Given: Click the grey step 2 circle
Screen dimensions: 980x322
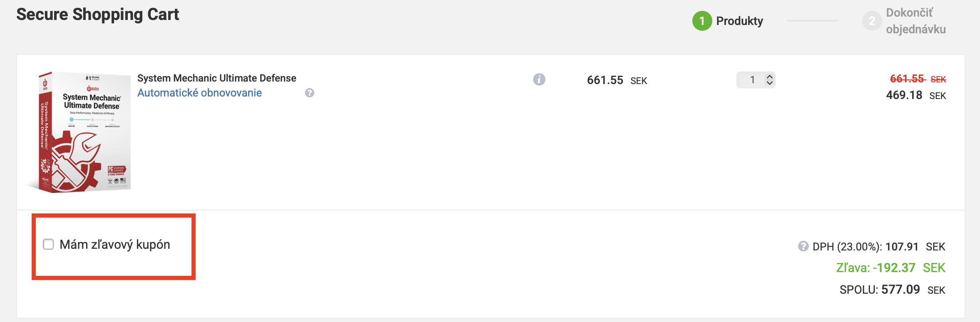Looking at the screenshot, I should [872, 21].
